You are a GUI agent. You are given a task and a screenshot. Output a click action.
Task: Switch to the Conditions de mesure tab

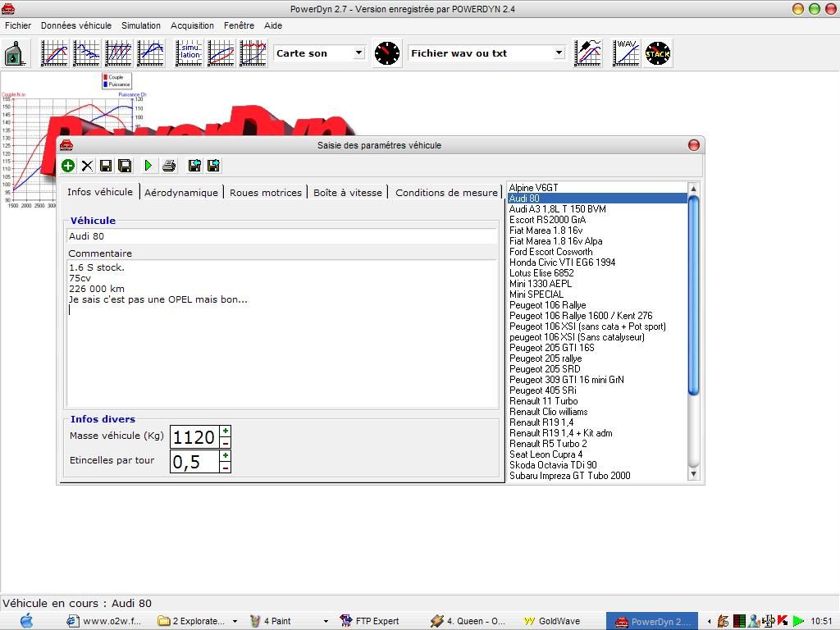tap(446, 192)
